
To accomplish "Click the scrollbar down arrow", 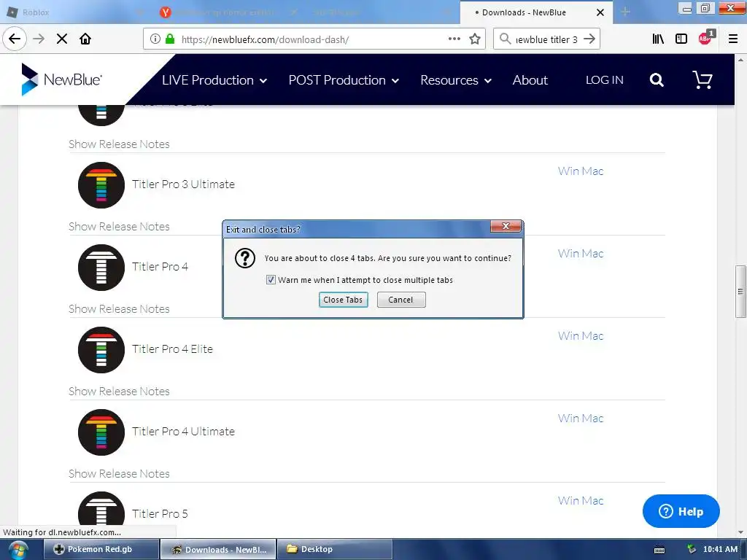I will (740, 532).
